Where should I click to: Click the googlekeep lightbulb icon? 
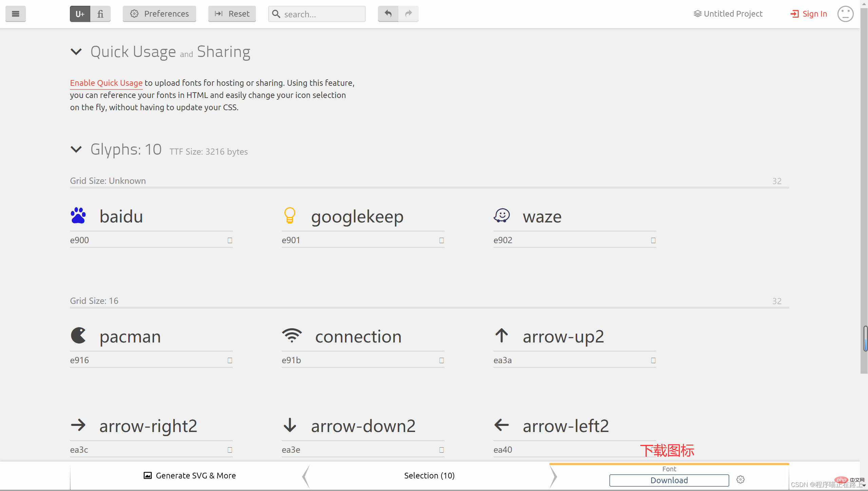tap(290, 216)
